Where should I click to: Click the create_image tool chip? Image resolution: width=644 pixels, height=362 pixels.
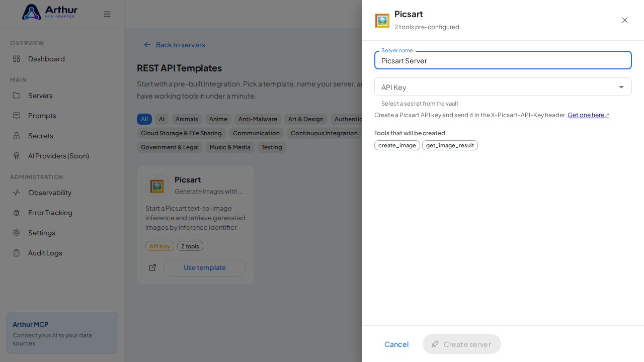[x=397, y=145]
